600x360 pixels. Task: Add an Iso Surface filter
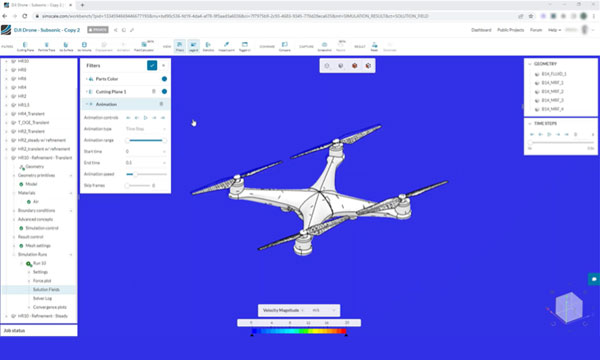pos(66,47)
